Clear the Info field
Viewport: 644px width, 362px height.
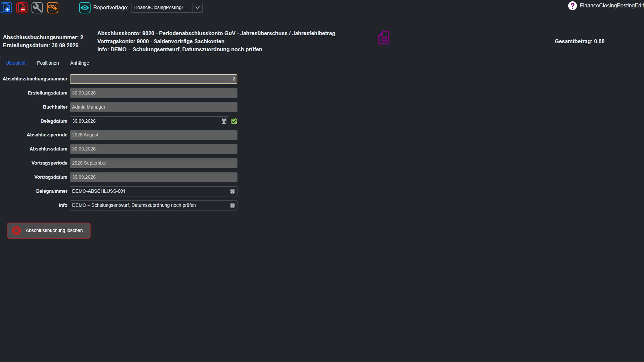coord(232,205)
